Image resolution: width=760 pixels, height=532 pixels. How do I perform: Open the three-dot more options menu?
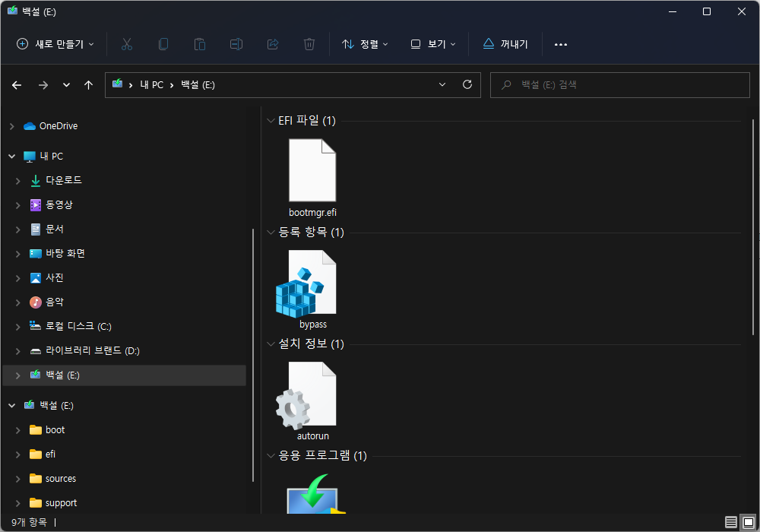coord(561,44)
